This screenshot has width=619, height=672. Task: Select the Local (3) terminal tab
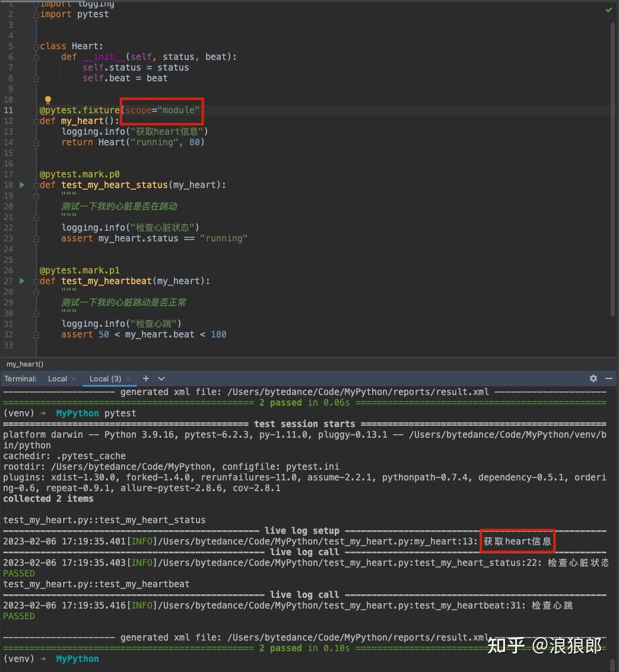[x=104, y=378]
